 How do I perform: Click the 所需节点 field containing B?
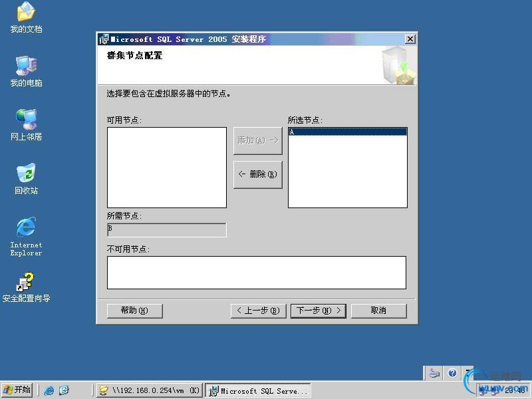pos(167,230)
